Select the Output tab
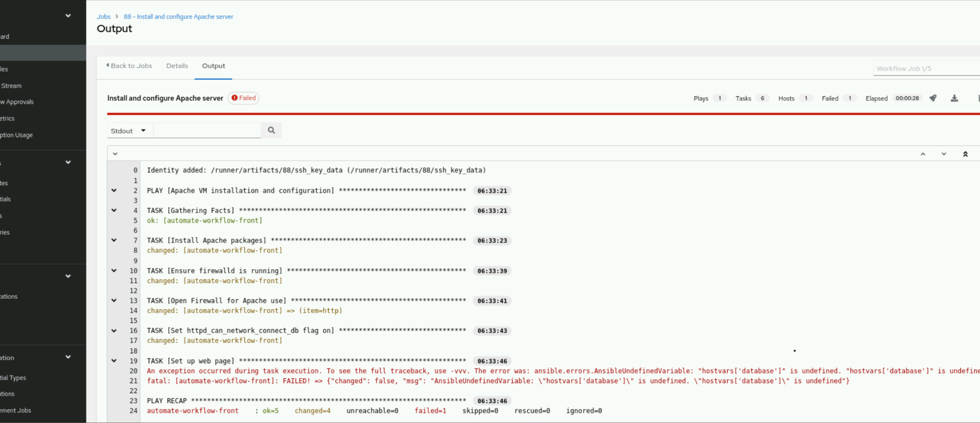 click(214, 66)
